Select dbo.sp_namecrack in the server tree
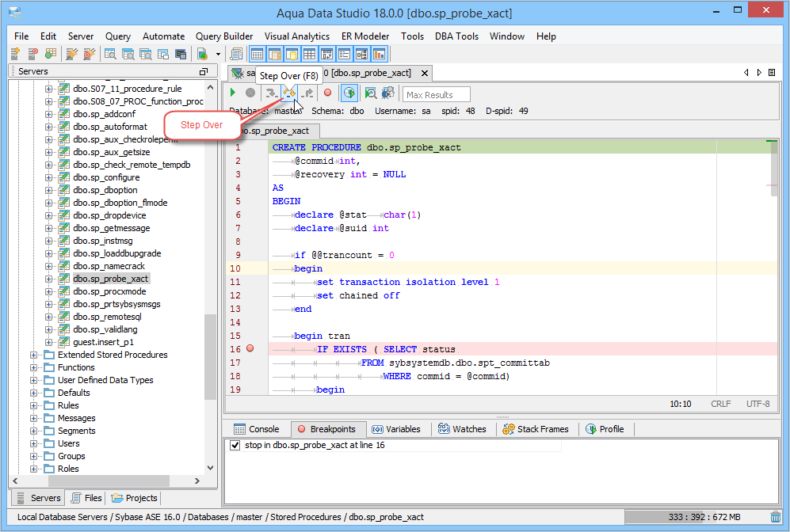Viewport: 790px width, 532px height. pos(109,266)
